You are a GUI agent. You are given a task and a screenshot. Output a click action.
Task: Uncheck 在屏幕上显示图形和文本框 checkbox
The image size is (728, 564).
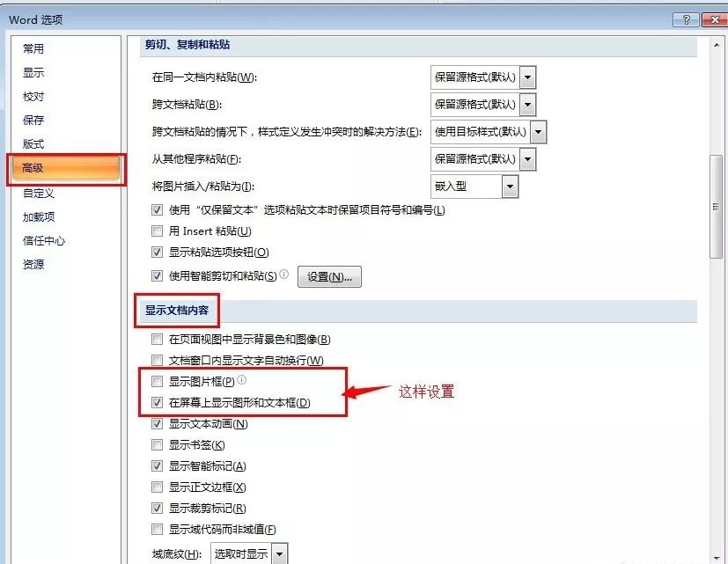[157, 402]
